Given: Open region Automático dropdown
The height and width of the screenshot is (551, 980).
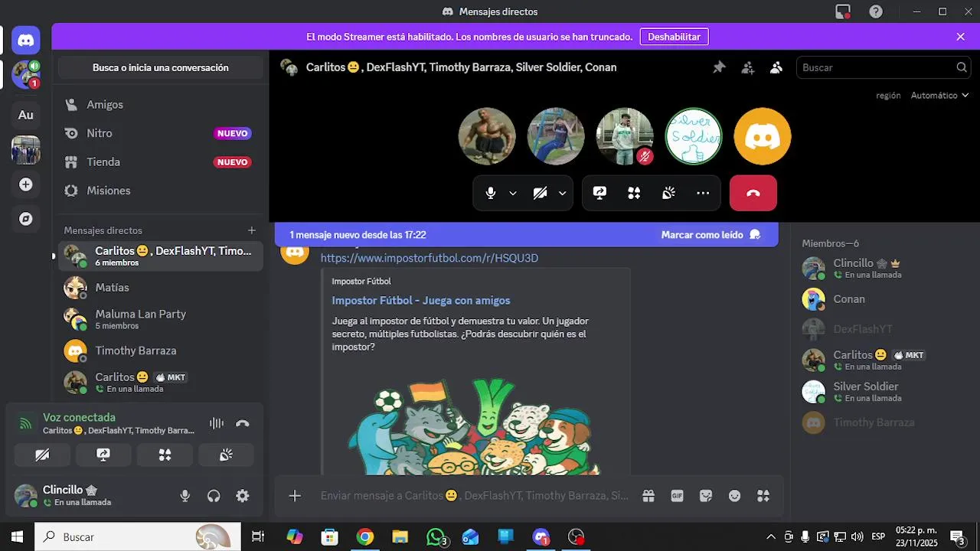Looking at the screenshot, I should (x=939, y=96).
